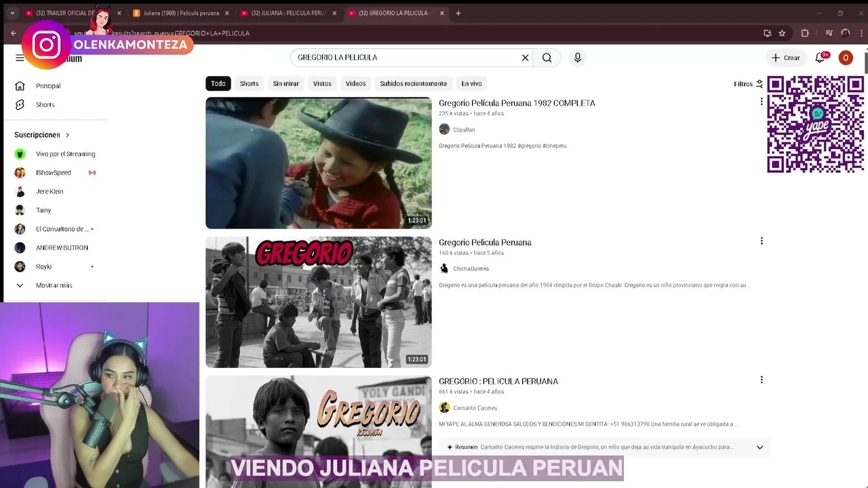Image resolution: width=868 pixels, height=488 pixels.
Task: Go back with the browser back arrow
Action: 14,33
